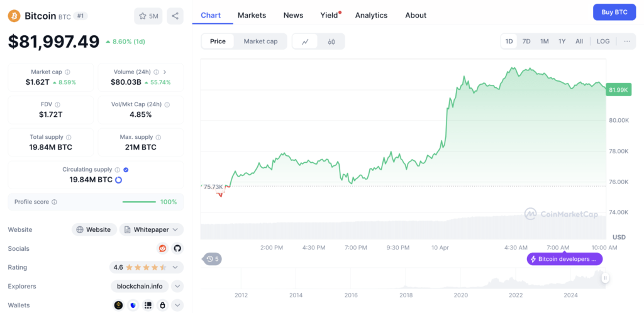Expand the Whitepaper dropdown

pos(152,230)
